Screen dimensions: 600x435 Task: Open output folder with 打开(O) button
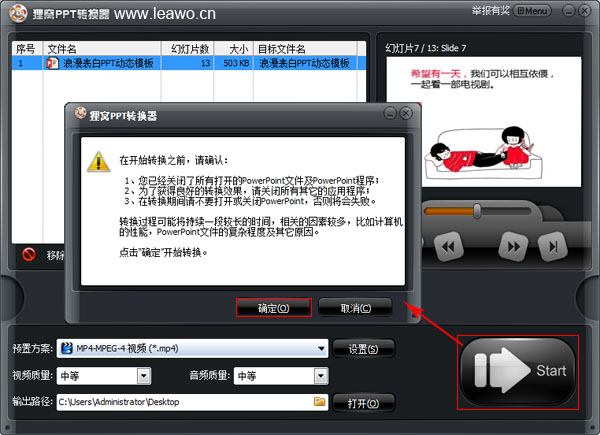(x=363, y=403)
